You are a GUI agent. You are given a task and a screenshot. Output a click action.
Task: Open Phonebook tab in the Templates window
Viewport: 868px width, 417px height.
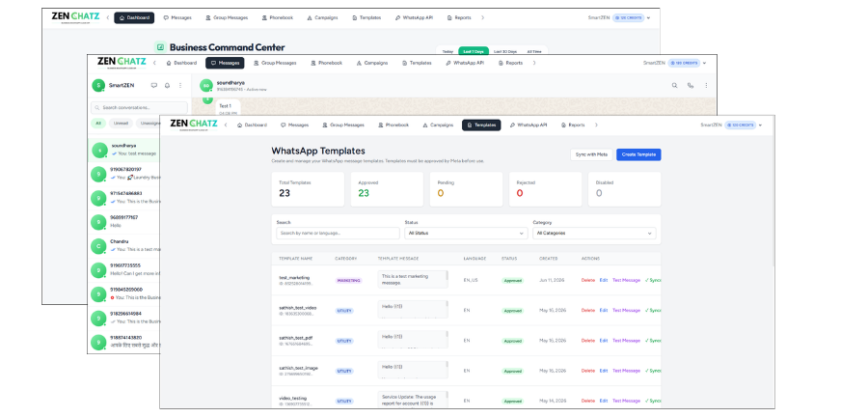[x=393, y=125]
